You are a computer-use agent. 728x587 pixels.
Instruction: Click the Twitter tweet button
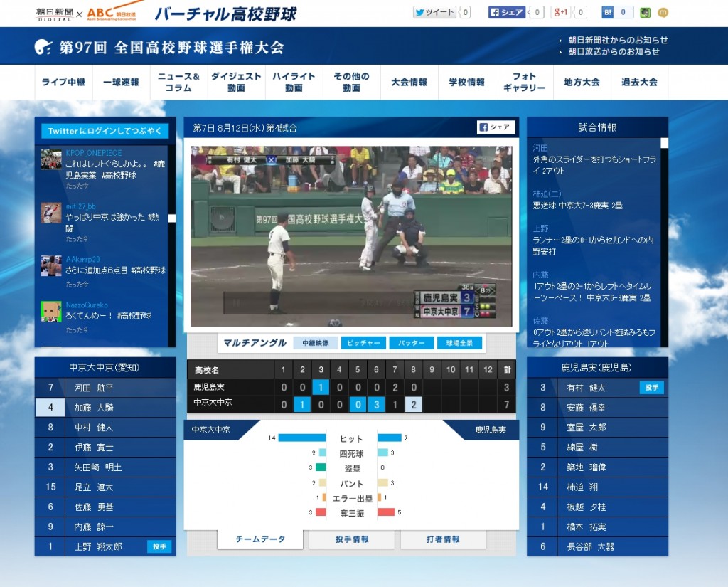pos(434,12)
